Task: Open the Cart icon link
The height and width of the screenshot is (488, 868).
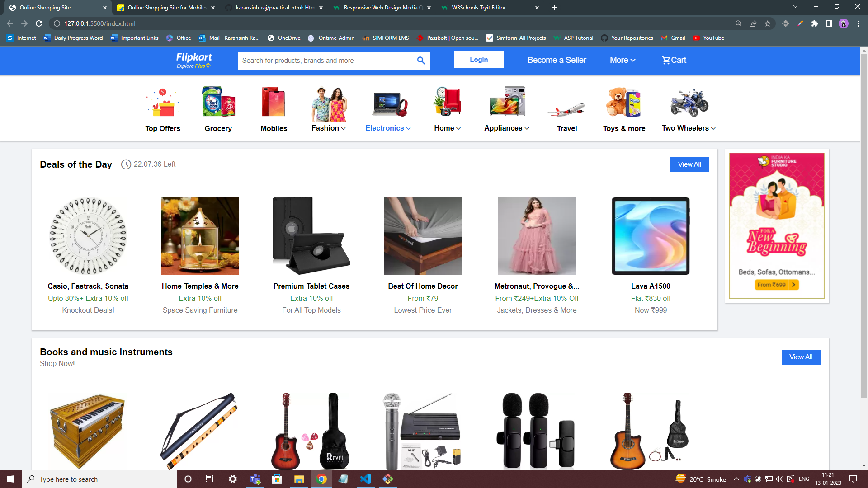Action: tap(674, 60)
